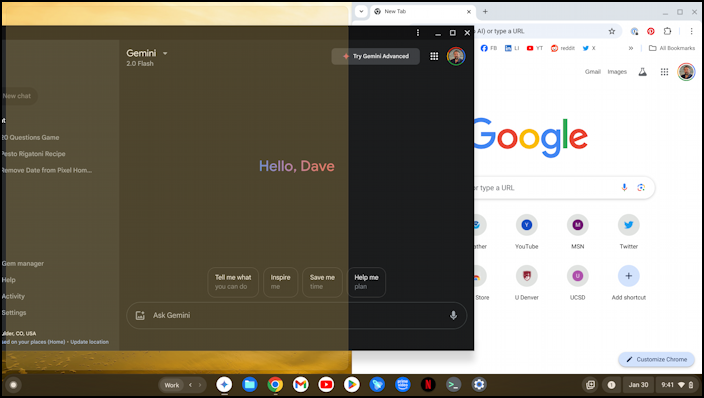Open X Twitter bookmark
704x398 pixels.
coord(589,48)
